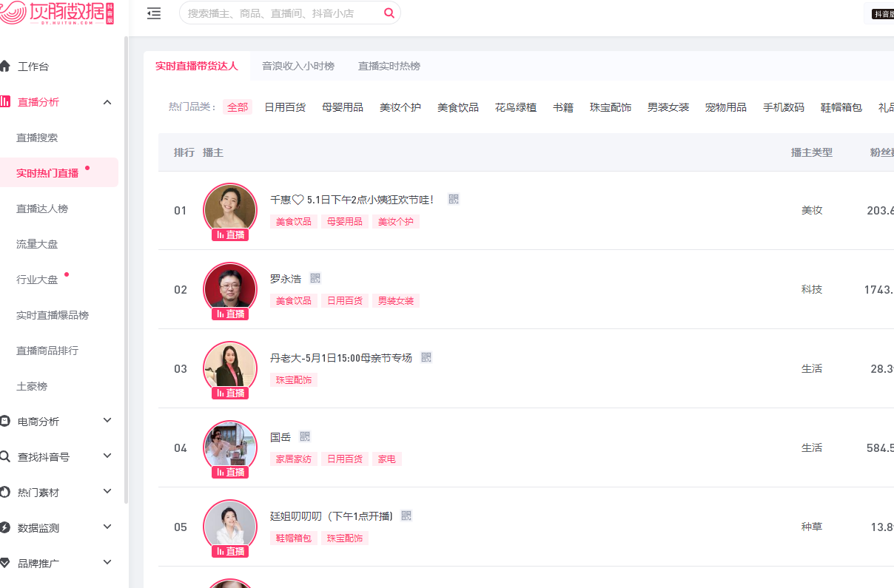Click 直播 live badge under 丹老大 avatar
894x588 pixels.
[x=230, y=393]
